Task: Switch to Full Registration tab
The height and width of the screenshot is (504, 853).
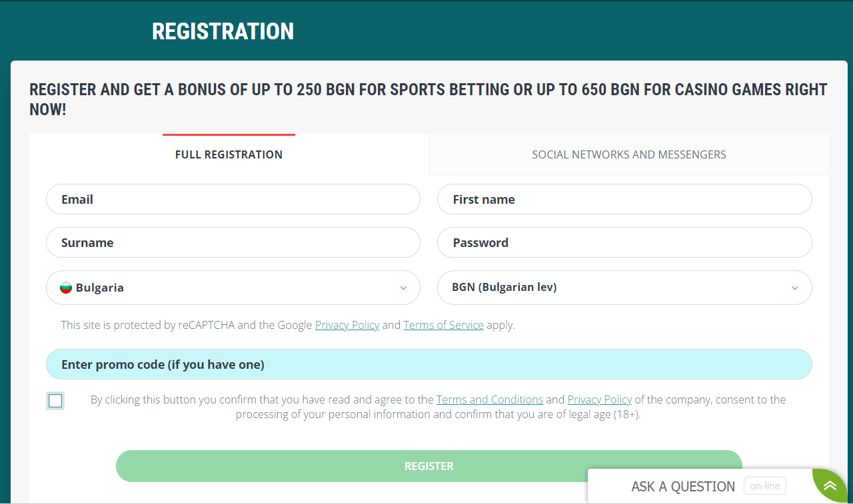Action: pyautogui.click(x=229, y=154)
